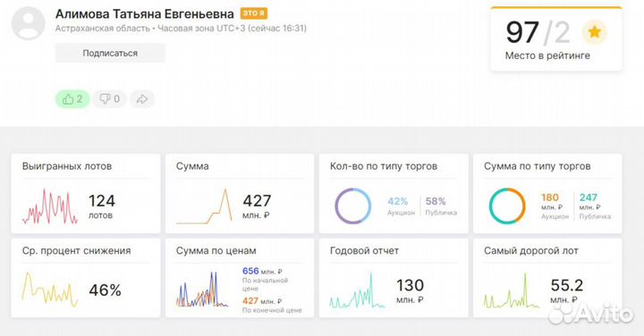Click the Сумма orange line chart
This screenshot has height=336, width=644.
point(204,206)
